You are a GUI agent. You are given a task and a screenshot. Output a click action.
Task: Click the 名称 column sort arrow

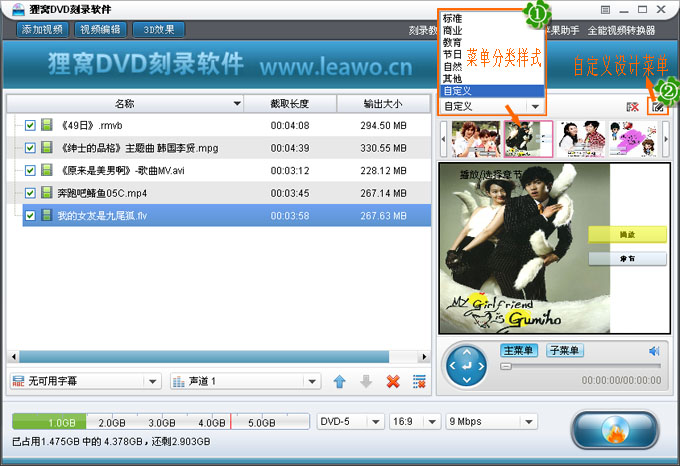237,103
